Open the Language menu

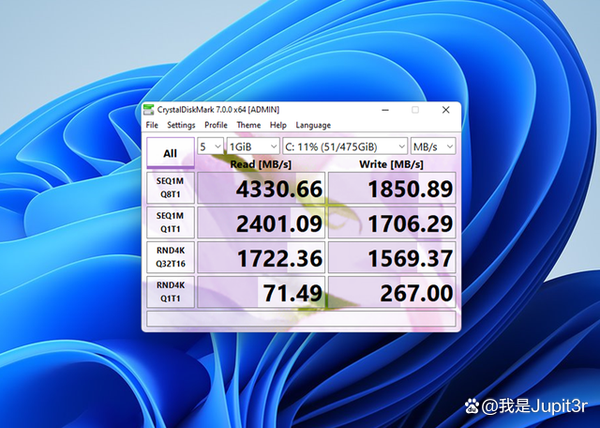pos(313,125)
